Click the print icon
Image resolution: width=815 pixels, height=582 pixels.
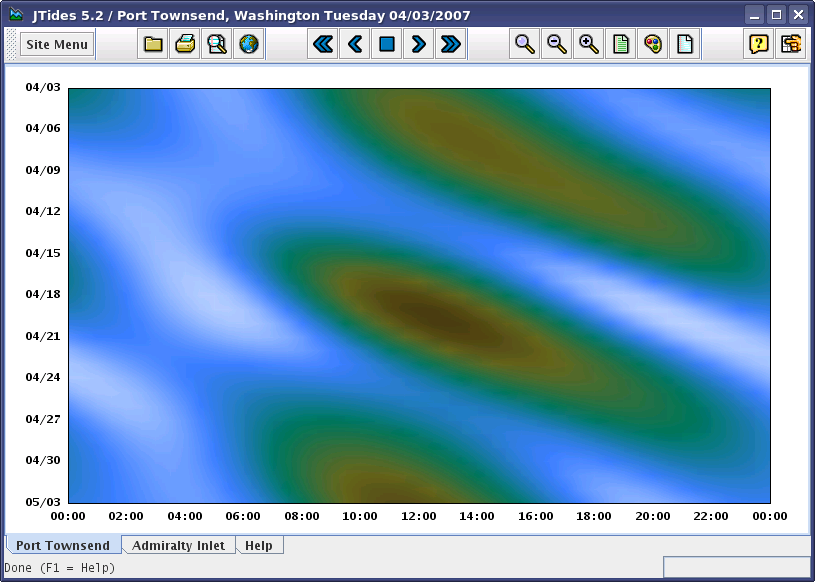pyautogui.click(x=185, y=44)
